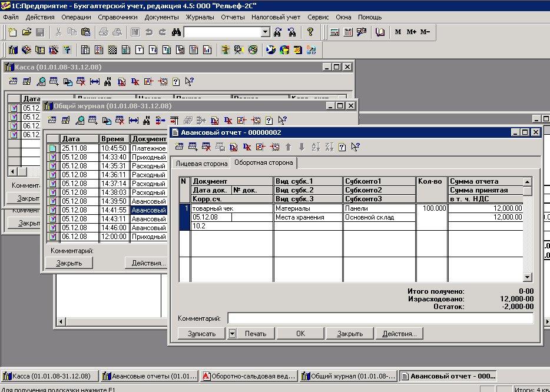Image resolution: width=550 pixels, height=392 pixels.
Task: Click the empty search text box in main toolbar
Action: point(223,32)
